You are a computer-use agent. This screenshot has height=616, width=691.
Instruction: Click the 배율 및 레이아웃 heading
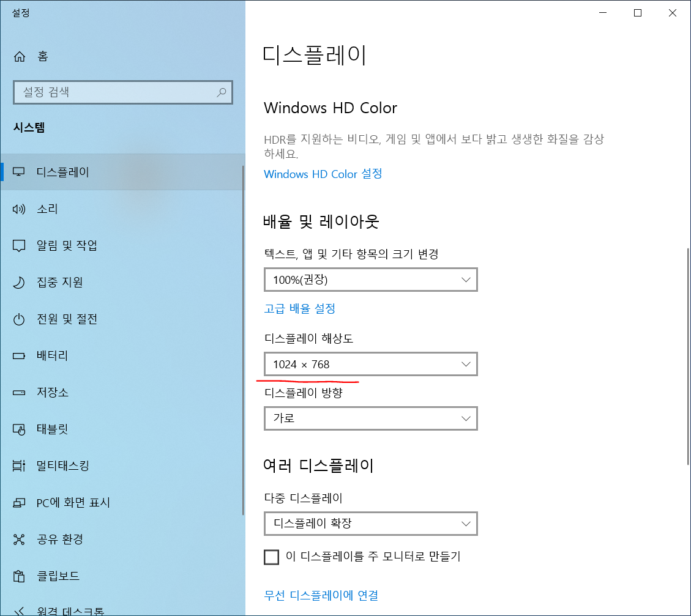(321, 221)
